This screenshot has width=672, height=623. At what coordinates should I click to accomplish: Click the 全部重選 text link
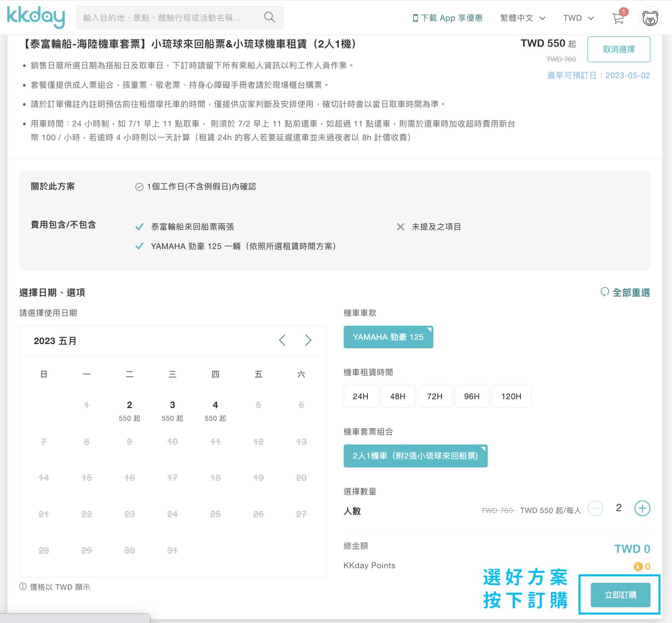pos(631,292)
